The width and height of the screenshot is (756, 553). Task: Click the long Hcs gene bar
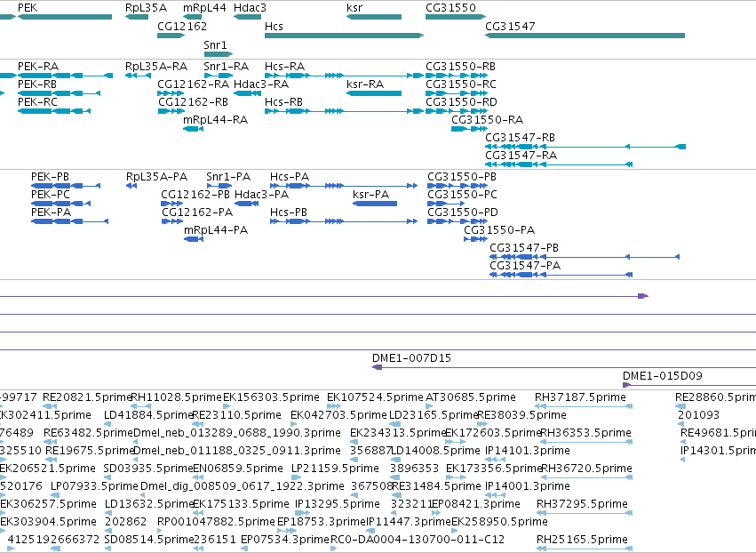(345, 36)
